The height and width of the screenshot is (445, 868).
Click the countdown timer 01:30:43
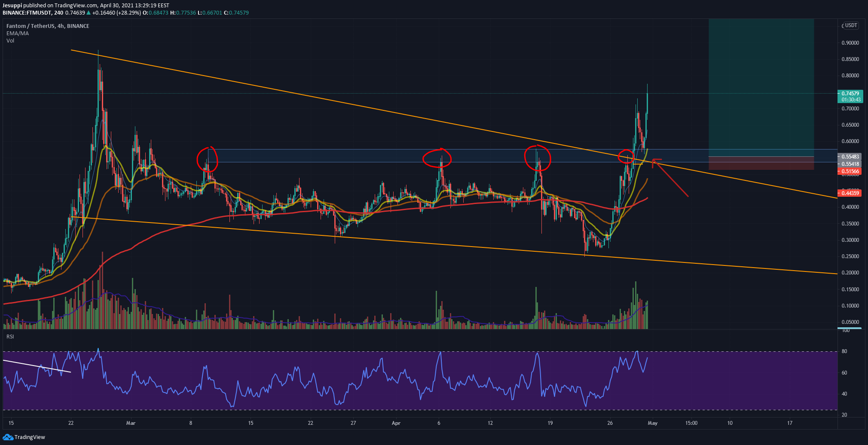click(851, 100)
